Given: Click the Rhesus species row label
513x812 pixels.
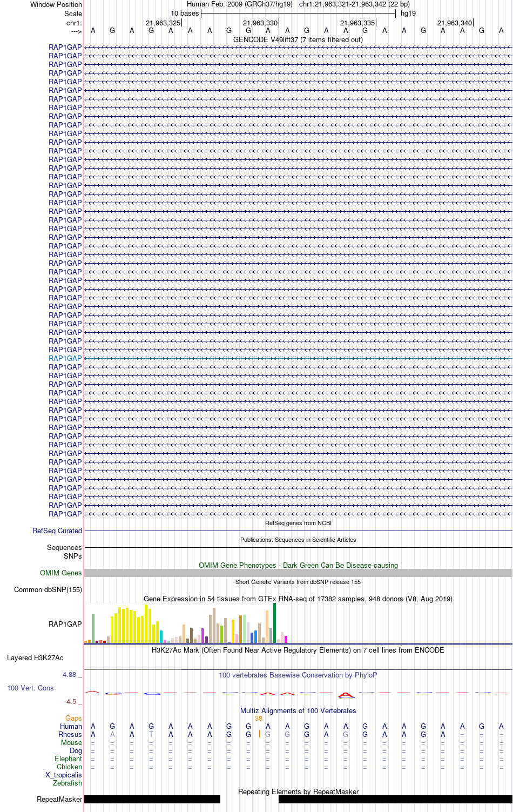Looking at the screenshot, I should click(70, 735).
